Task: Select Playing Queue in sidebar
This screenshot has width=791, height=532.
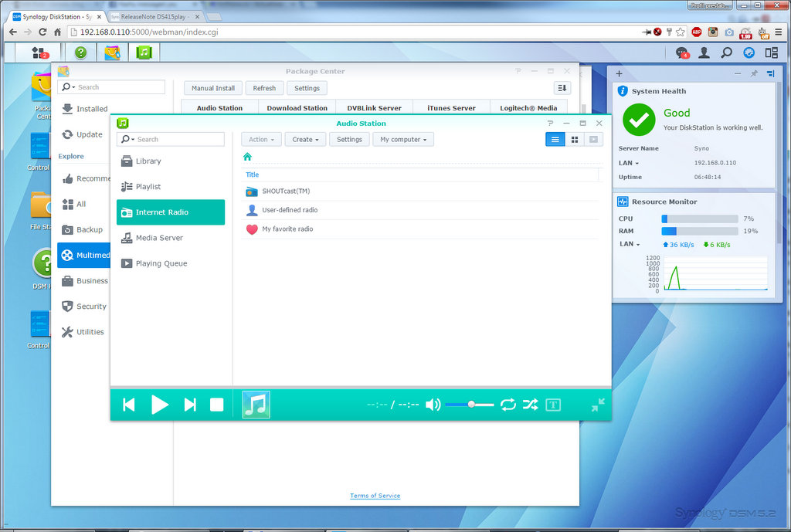Action: (x=171, y=263)
